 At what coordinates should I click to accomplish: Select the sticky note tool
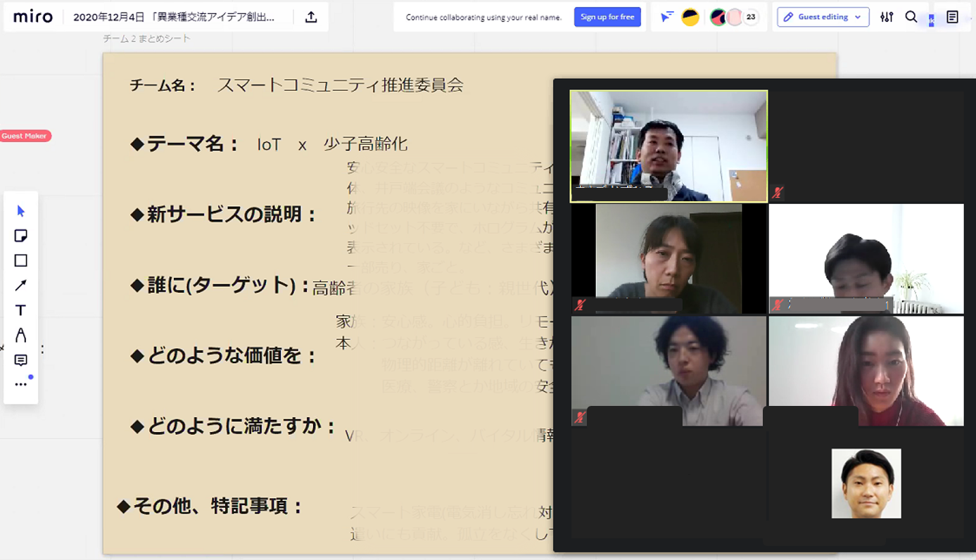(x=20, y=236)
